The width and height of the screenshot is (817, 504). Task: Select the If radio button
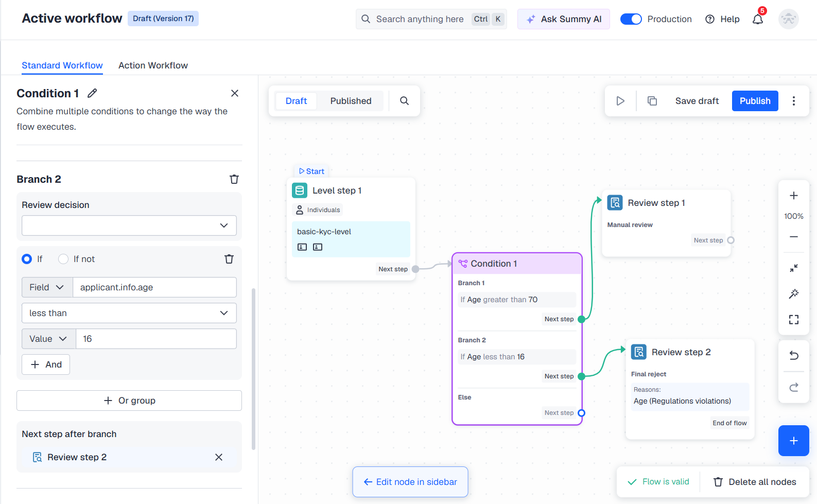(27, 259)
